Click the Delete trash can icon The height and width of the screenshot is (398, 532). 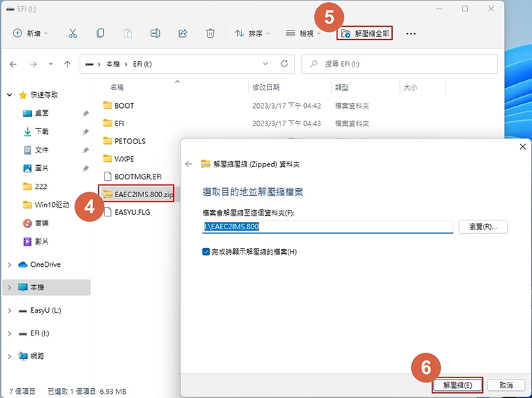coord(210,33)
